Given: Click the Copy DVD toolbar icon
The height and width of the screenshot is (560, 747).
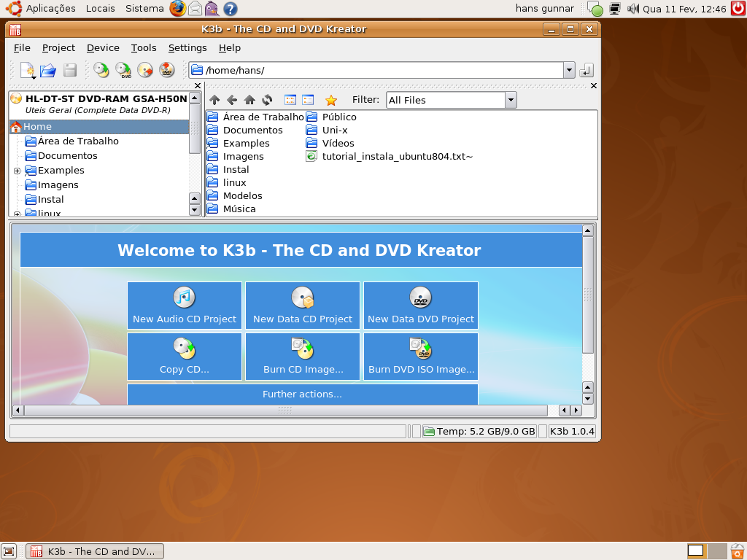Looking at the screenshot, I should tap(123, 71).
